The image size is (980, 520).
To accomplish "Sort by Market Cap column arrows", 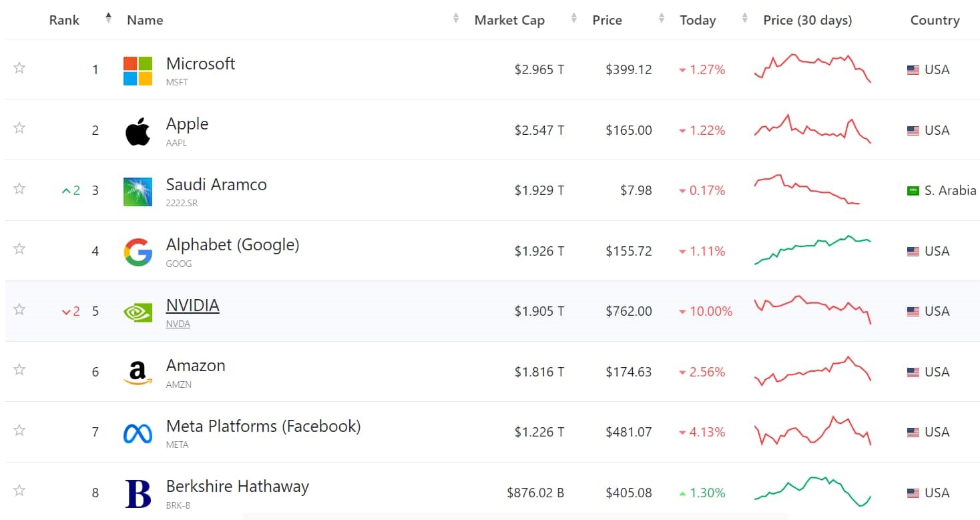I will click(x=574, y=19).
